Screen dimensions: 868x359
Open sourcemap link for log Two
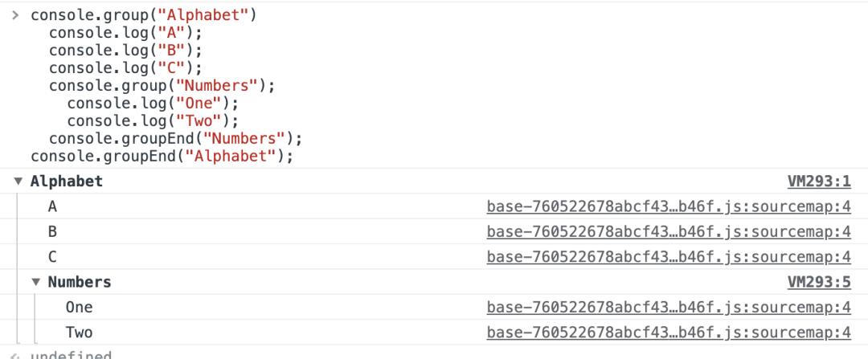(668, 332)
